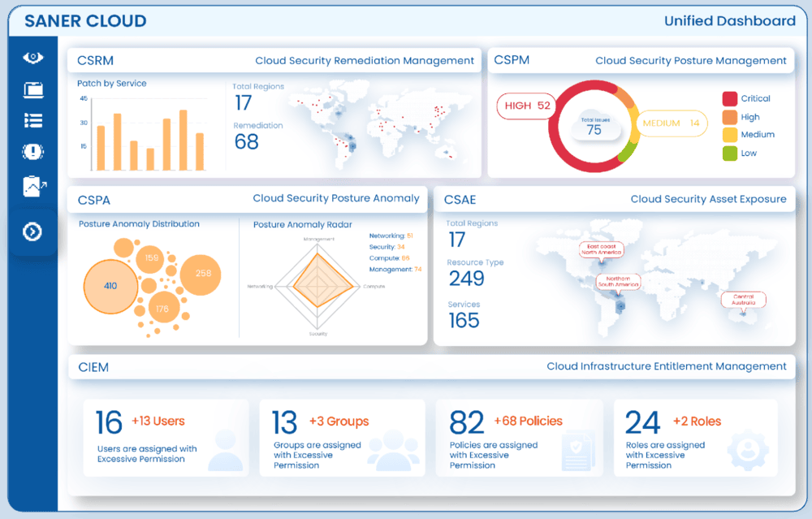The width and height of the screenshot is (812, 519).
Task: Click the CSAE Total Regions 17 value
Action: point(456,240)
